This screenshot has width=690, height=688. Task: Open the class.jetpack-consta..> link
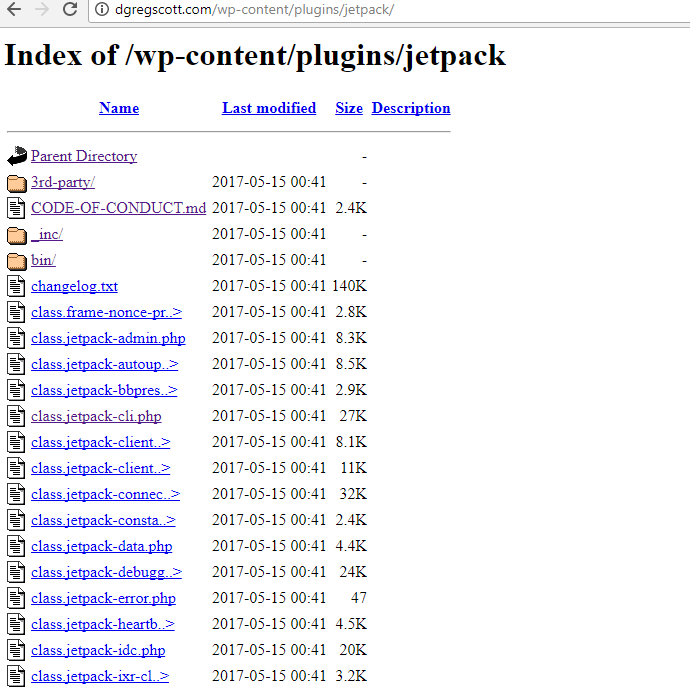tap(103, 520)
